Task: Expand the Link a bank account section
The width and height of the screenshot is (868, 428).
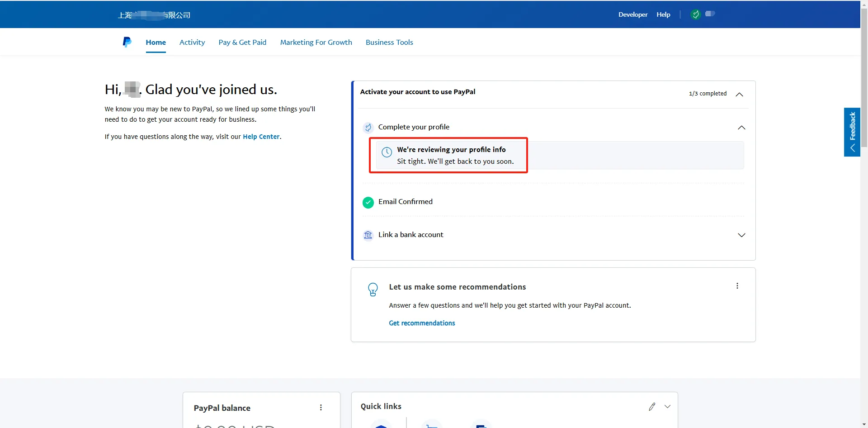Action: coord(741,235)
